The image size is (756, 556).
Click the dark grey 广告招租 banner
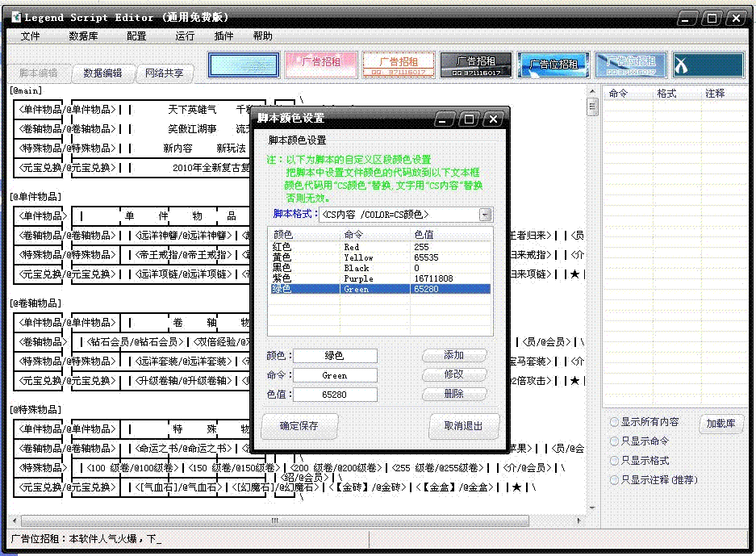point(475,65)
